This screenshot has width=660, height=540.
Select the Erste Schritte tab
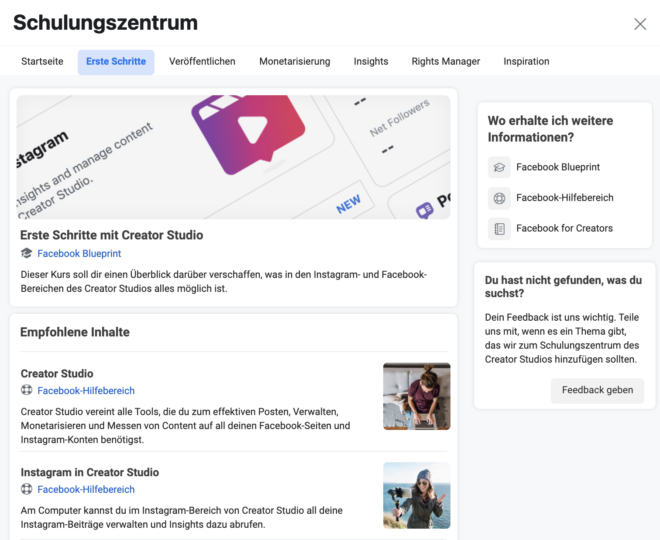(x=116, y=62)
